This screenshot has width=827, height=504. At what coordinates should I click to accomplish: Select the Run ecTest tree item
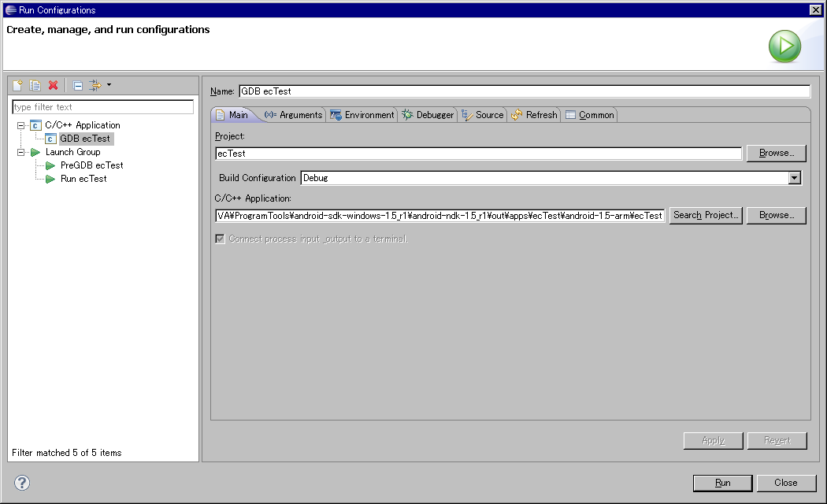[83, 180]
